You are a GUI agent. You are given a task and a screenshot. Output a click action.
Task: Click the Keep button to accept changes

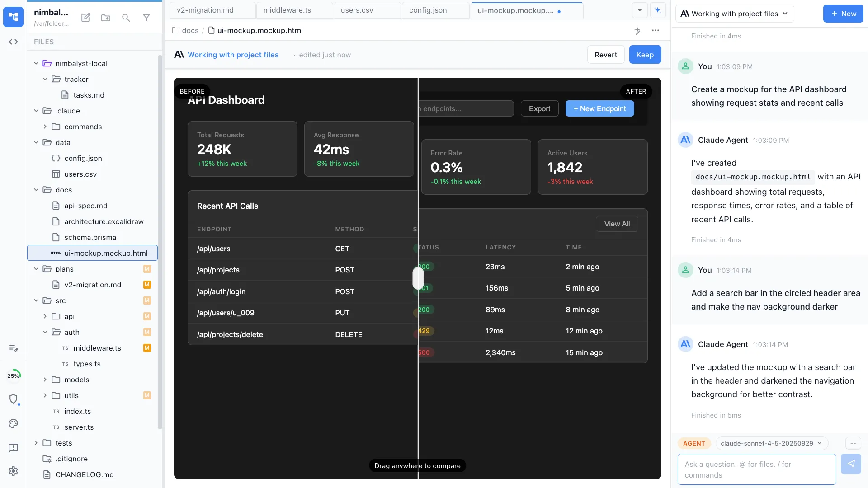645,54
